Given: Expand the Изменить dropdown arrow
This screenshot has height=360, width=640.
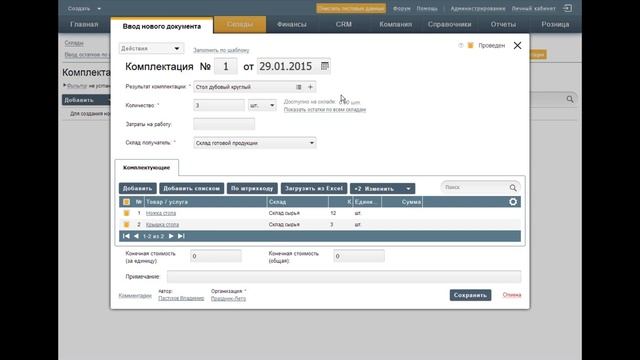Looking at the screenshot, I should [x=408, y=189].
